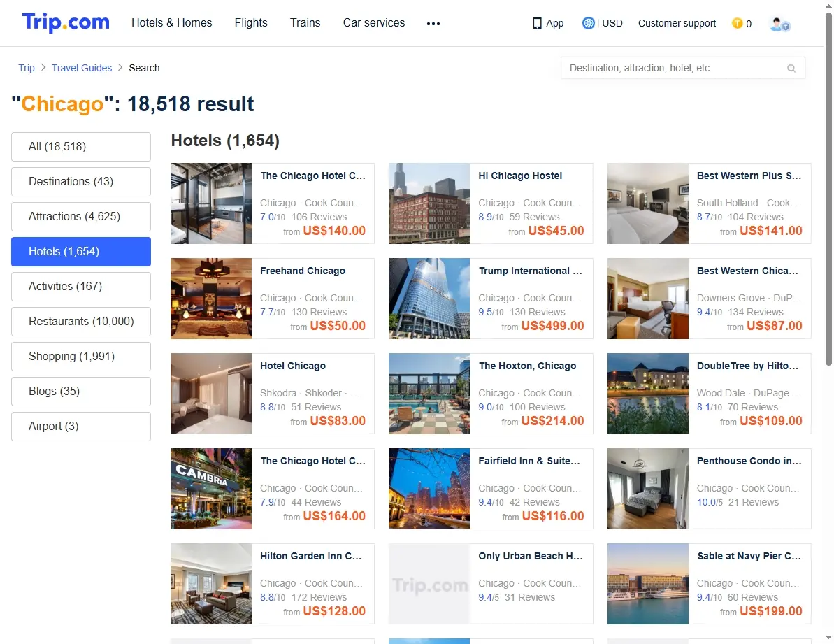
Task: Click the Trump International ... title
Action: pos(531,271)
